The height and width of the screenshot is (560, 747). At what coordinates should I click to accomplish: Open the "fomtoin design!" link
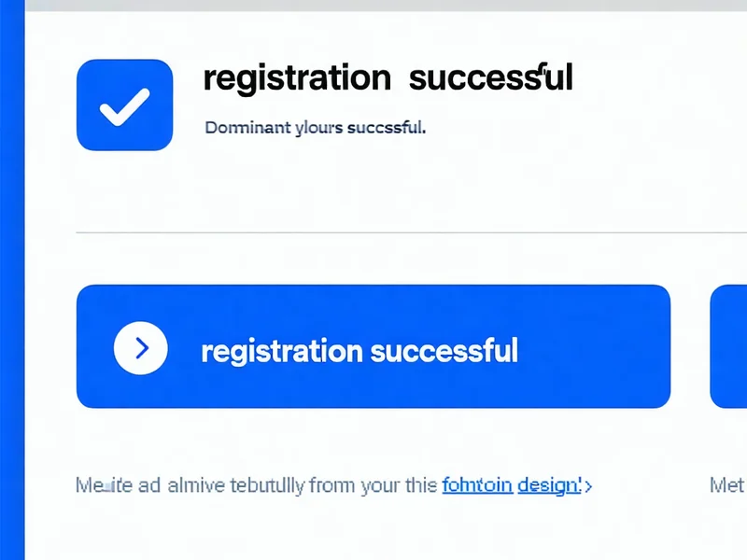(512, 485)
